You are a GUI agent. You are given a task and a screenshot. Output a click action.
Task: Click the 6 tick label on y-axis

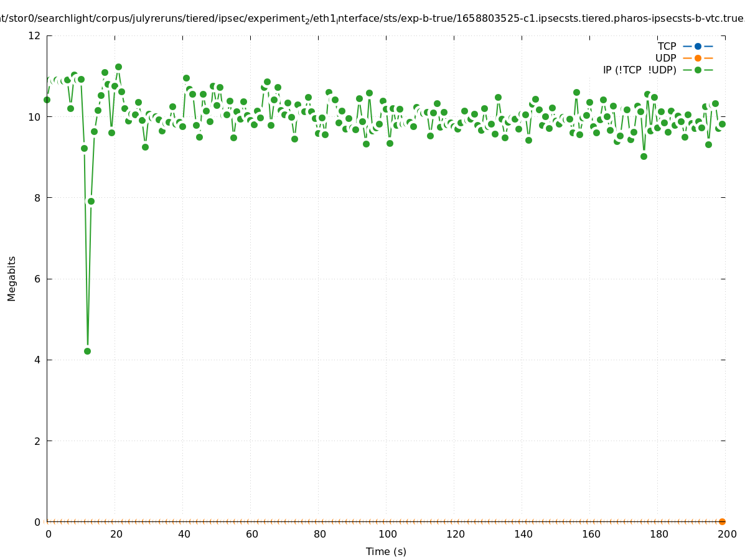pos(37,279)
